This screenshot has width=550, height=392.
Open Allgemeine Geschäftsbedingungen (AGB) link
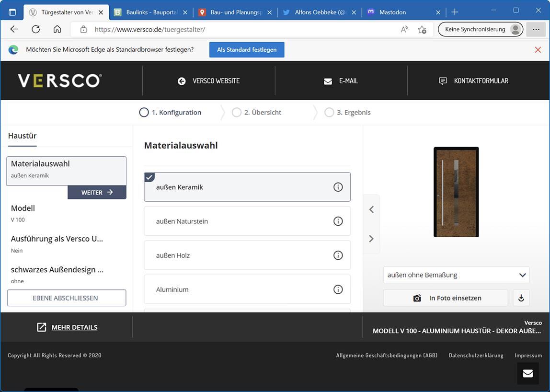pyautogui.click(x=387, y=356)
